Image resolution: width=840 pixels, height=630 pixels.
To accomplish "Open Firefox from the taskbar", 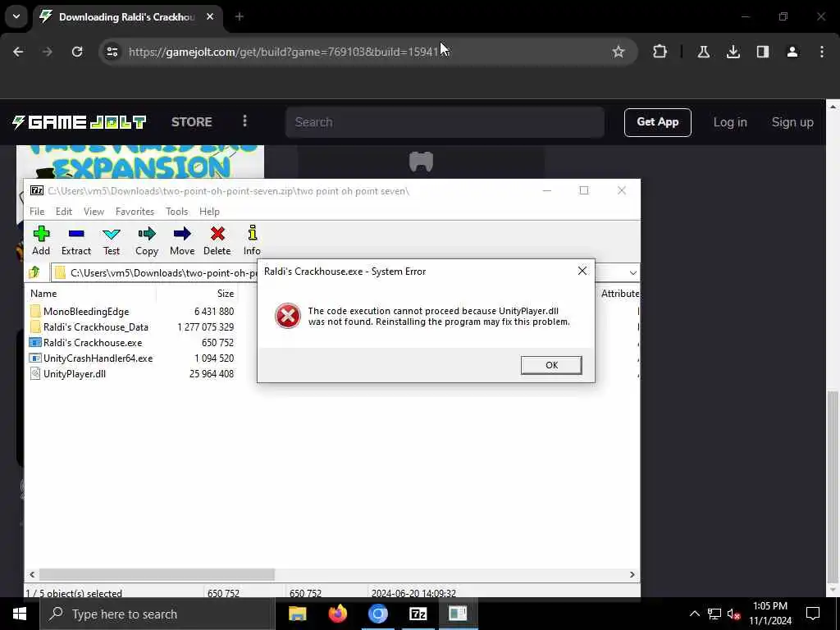I will 337,614.
